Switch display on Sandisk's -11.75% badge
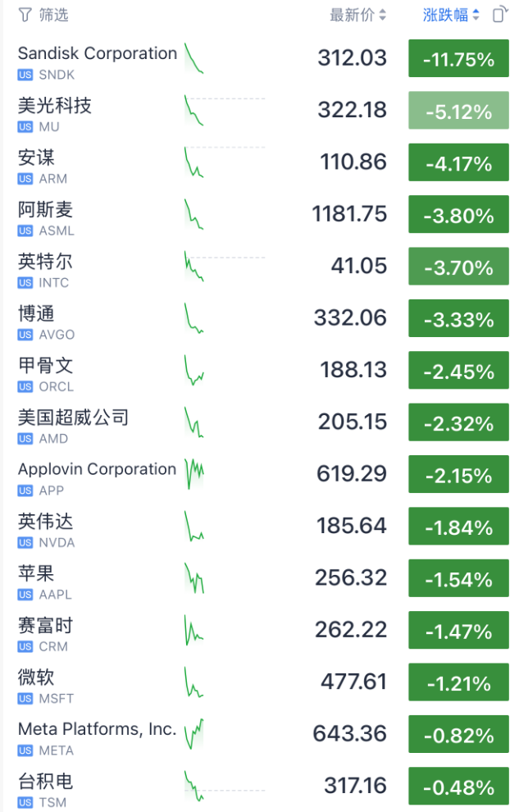The width and height of the screenshot is (519, 812). pos(458,59)
